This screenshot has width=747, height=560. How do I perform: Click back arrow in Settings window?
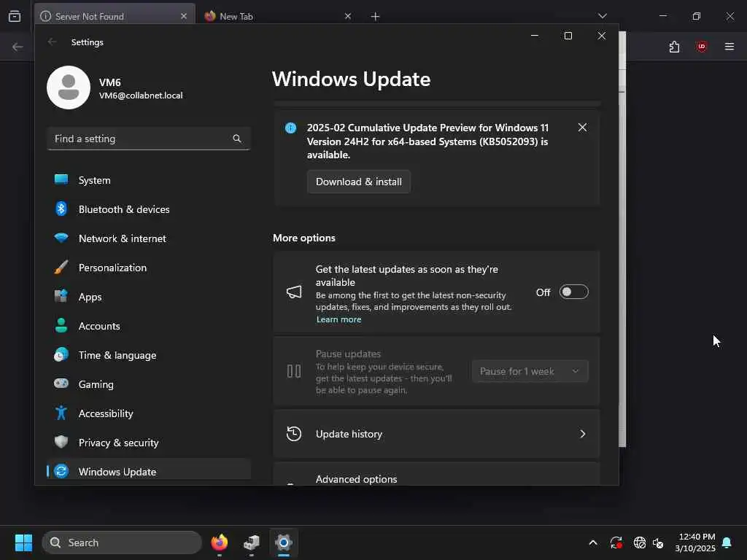(53, 42)
